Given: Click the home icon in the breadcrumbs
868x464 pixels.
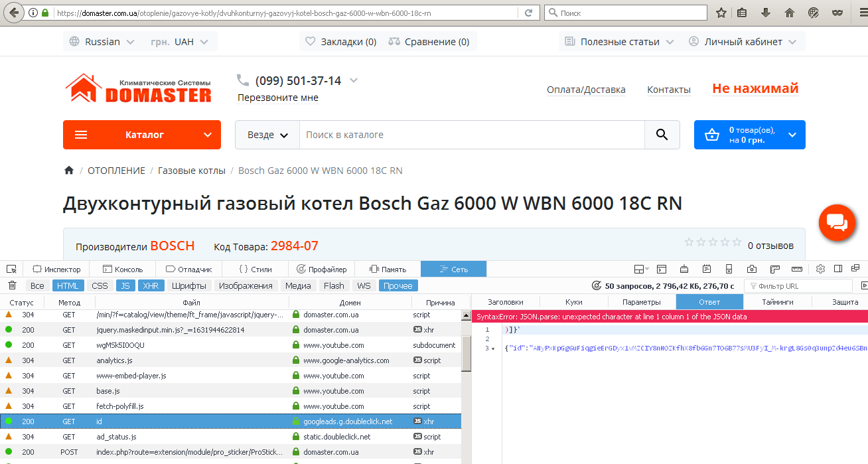Looking at the screenshot, I should pyautogui.click(x=68, y=171).
